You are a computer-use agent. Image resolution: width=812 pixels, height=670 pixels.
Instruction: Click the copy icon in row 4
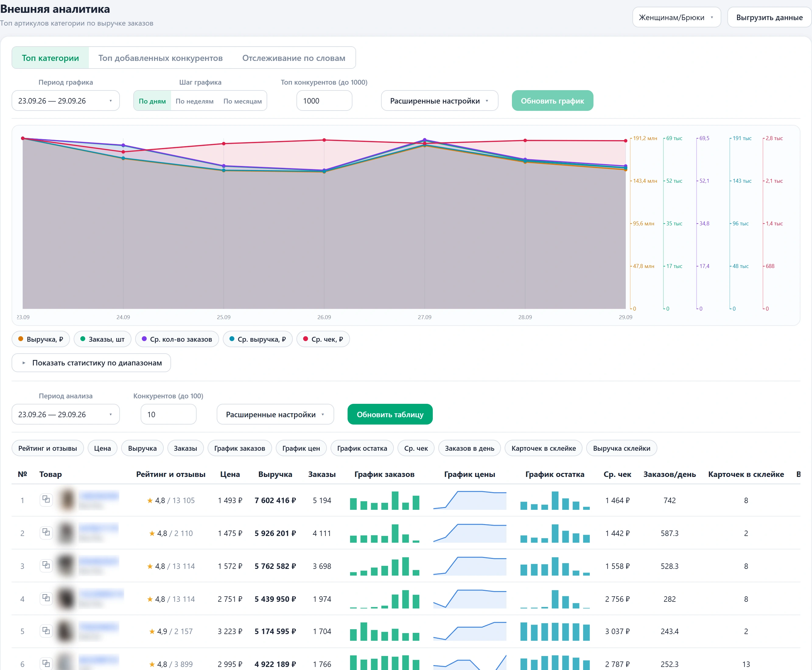[x=46, y=598]
